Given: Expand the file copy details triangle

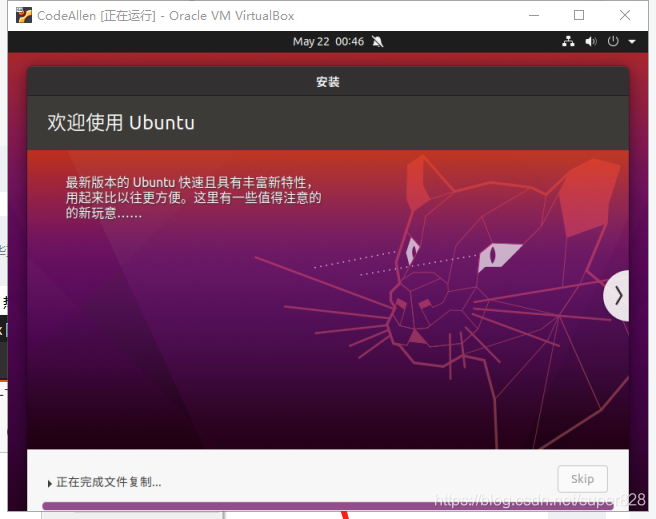Looking at the screenshot, I should 50,483.
